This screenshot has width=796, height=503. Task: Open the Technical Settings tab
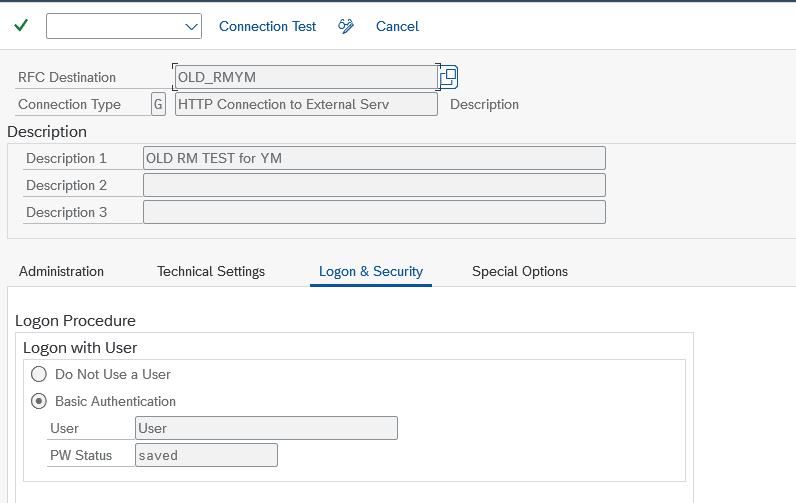click(211, 272)
